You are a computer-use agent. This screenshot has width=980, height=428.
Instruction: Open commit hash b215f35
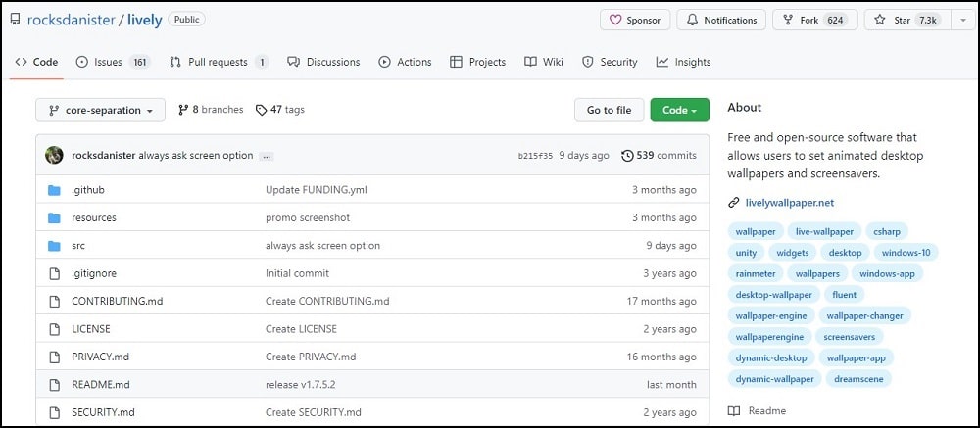(535, 156)
